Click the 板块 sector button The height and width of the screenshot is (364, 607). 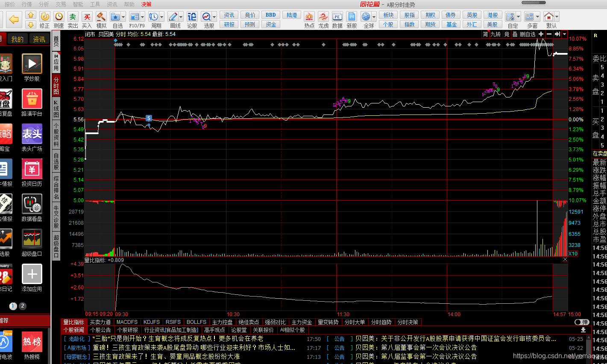388,15
